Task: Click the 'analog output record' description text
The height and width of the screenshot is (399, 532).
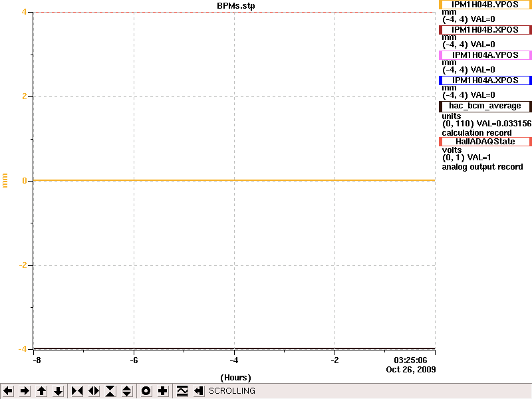Action: pos(482,167)
